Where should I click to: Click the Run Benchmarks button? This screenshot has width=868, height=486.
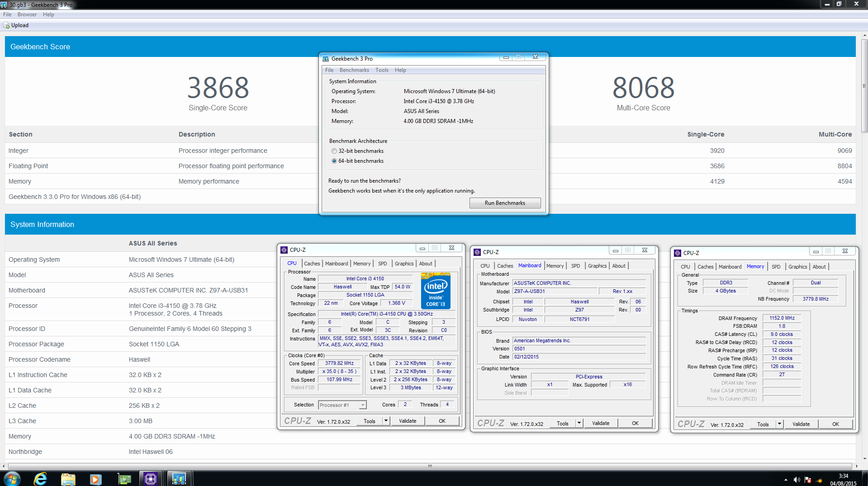pyautogui.click(x=505, y=203)
